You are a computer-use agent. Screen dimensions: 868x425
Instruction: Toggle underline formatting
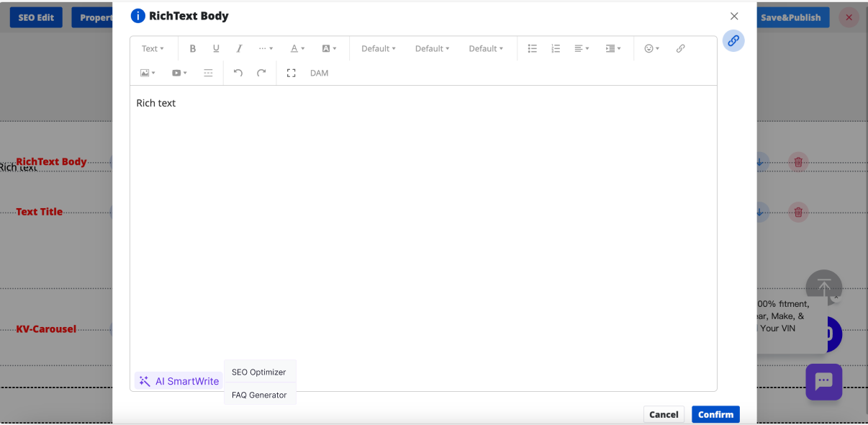216,49
